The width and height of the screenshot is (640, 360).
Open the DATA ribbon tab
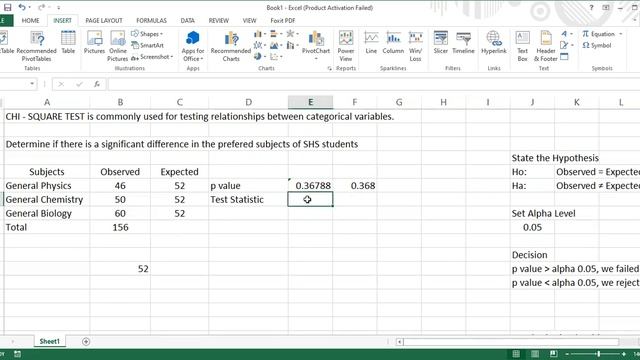[x=187, y=20]
